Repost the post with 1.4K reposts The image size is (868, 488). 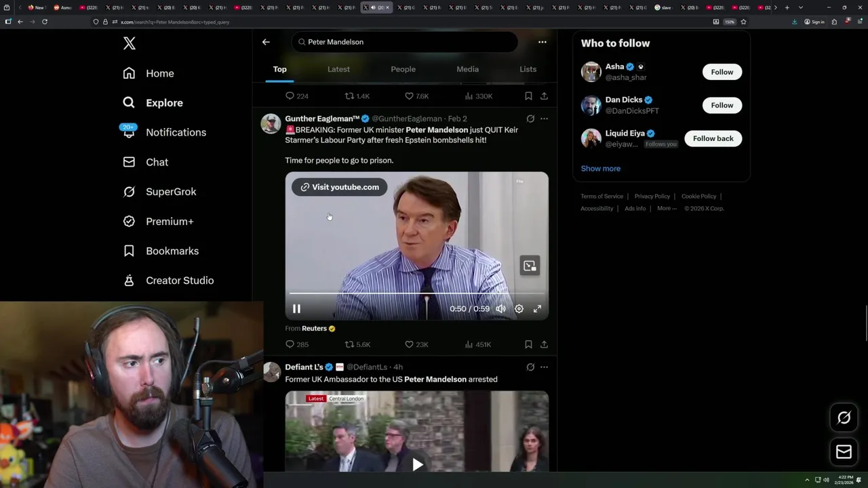click(x=357, y=96)
